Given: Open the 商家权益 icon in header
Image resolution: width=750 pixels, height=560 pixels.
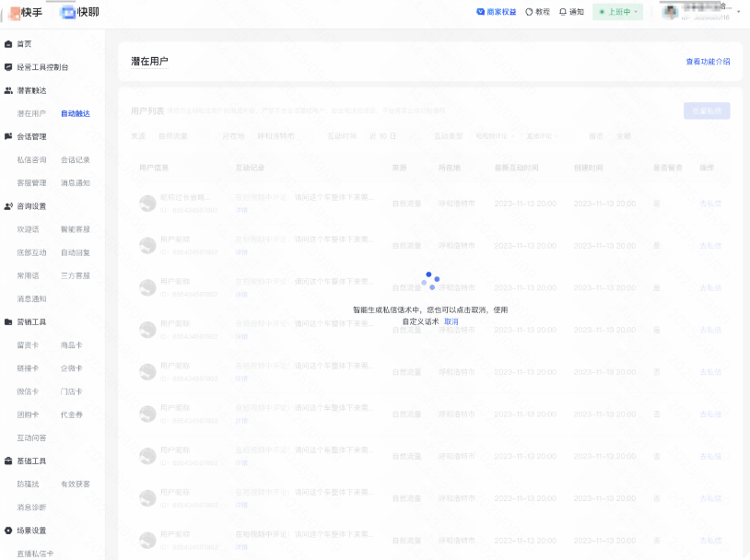Looking at the screenshot, I should point(480,12).
